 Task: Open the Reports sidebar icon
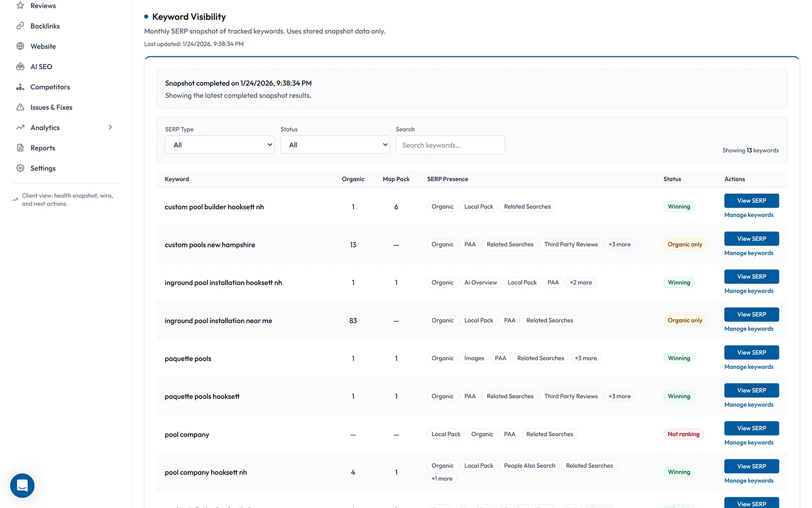(x=20, y=147)
